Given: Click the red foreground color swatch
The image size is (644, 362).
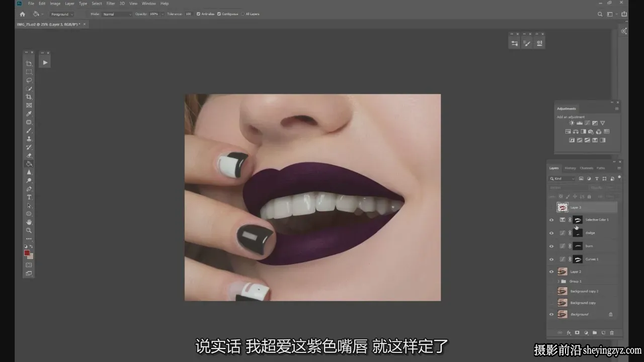Looking at the screenshot, I should (x=27, y=253).
